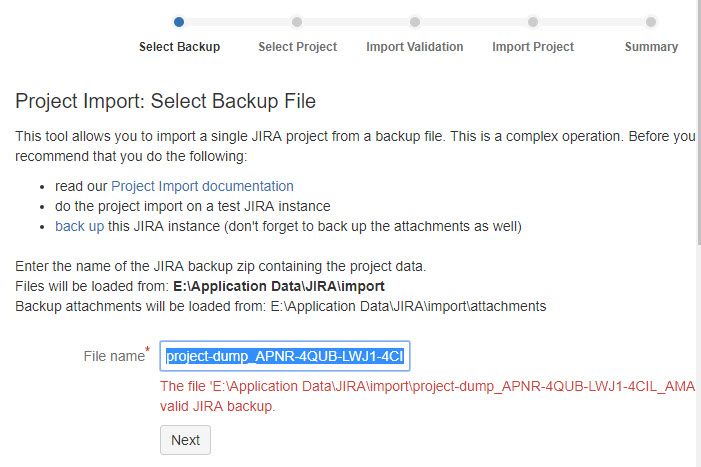Select the Import Validation step label
Screen dimensions: 701x467
pyautogui.click(x=415, y=47)
